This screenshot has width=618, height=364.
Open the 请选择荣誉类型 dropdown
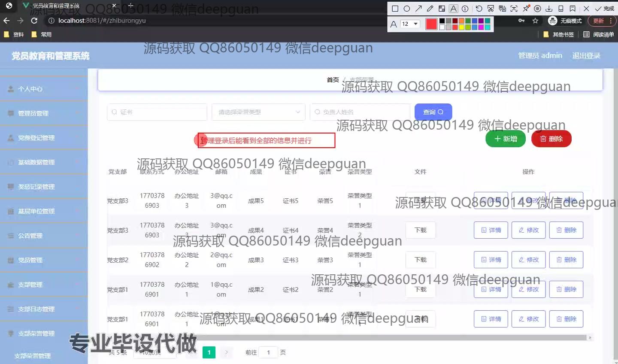click(x=258, y=112)
